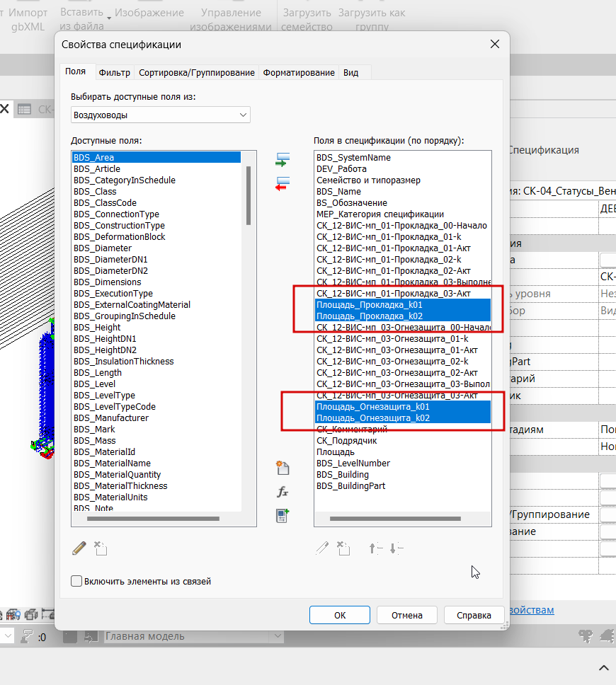The width and height of the screenshot is (616, 685).
Task: Click the move field up icon
Action: [375, 548]
